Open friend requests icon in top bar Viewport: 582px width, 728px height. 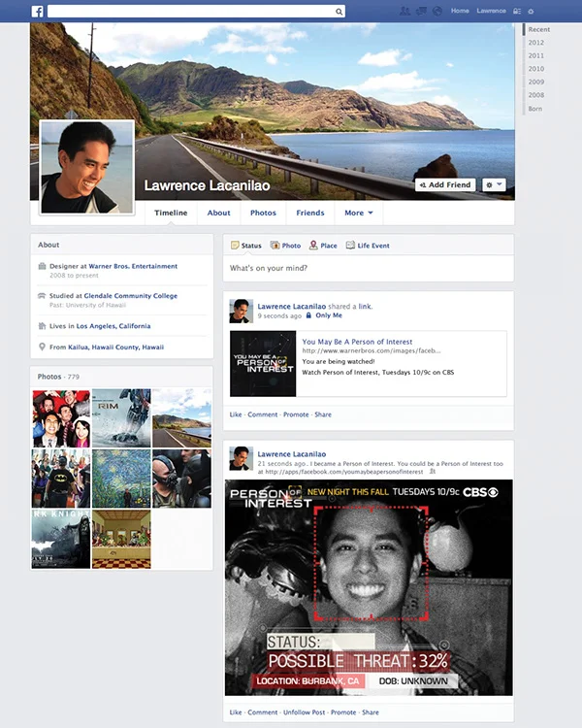(404, 11)
